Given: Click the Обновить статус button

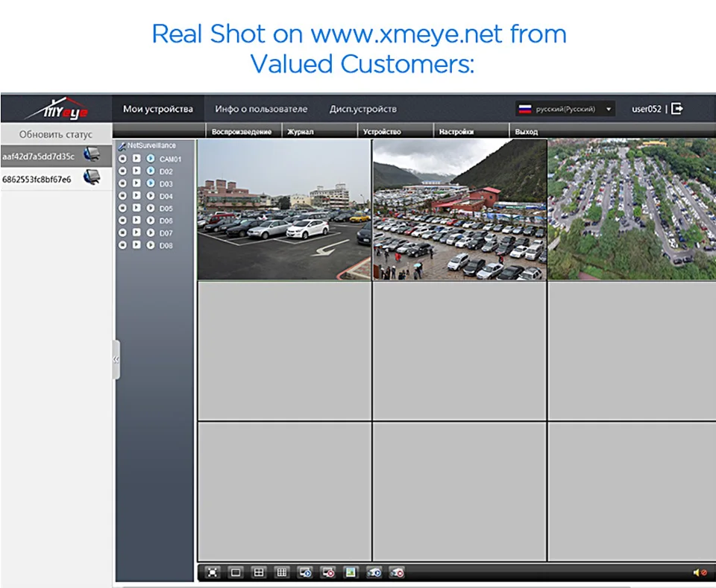Looking at the screenshot, I should [56, 135].
